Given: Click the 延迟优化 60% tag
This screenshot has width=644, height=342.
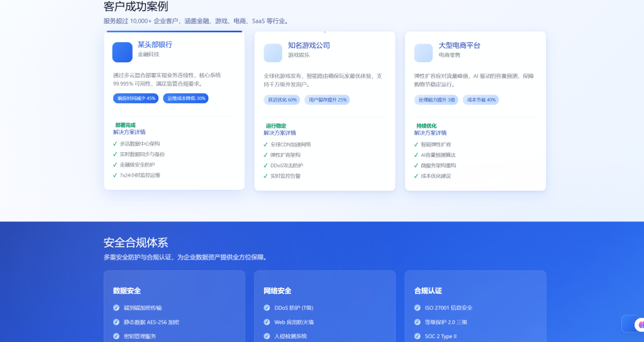Looking at the screenshot, I should [282, 100].
